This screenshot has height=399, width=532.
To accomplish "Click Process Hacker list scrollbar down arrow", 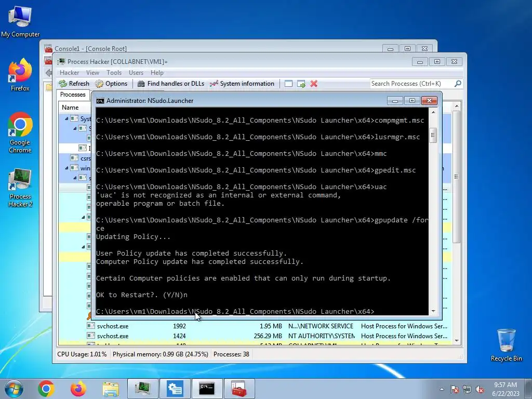I will [x=457, y=341].
